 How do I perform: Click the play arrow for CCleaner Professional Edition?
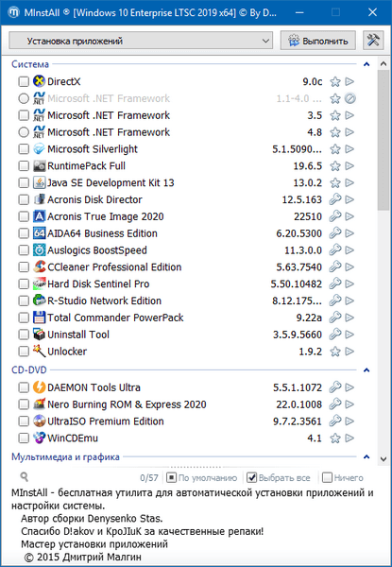[349, 267]
